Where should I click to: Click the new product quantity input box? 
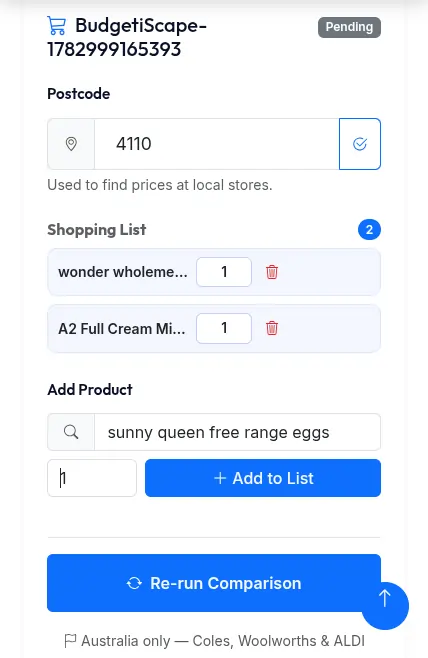[92, 478]
